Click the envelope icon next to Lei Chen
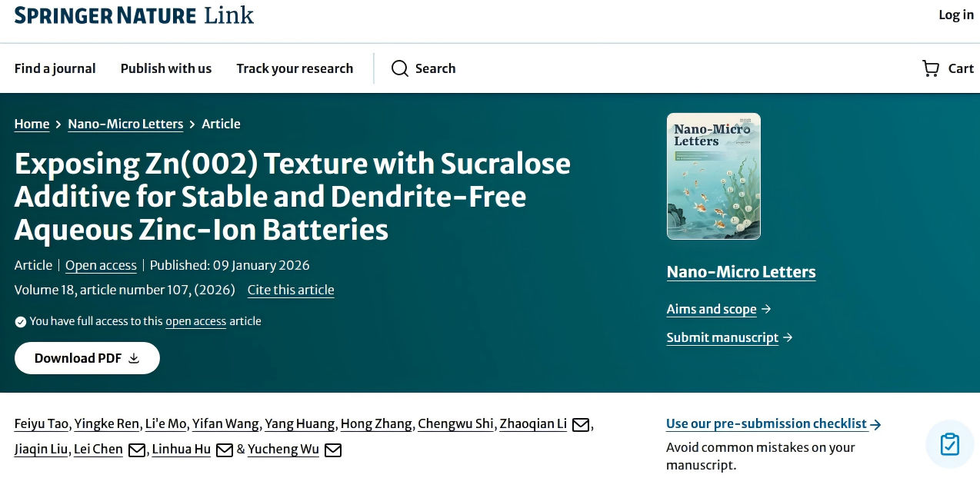Image resolution: width=980 pixels, height=478 pixels. pyautogui.click(x=137, y=450)
